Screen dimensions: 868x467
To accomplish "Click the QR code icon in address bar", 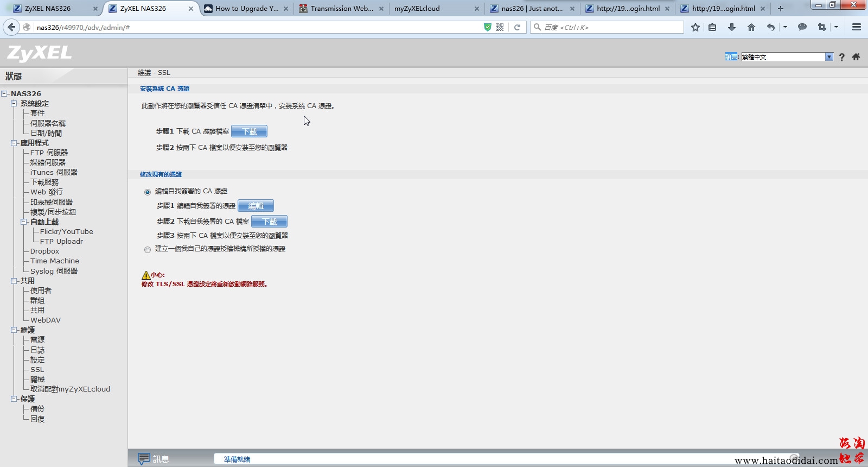I will [x=500, y=27].
